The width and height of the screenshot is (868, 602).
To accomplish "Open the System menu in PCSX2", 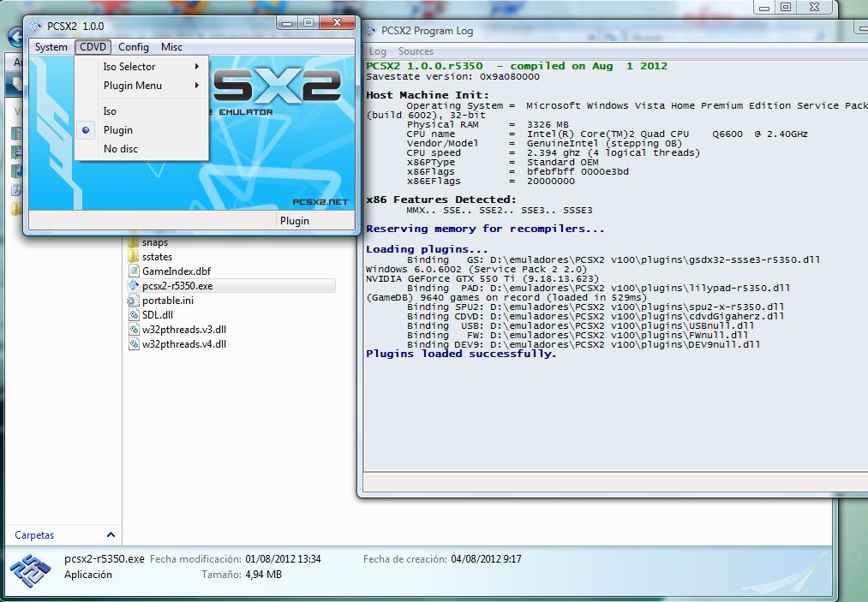I will pyautogui.click(x=51, y=47).
